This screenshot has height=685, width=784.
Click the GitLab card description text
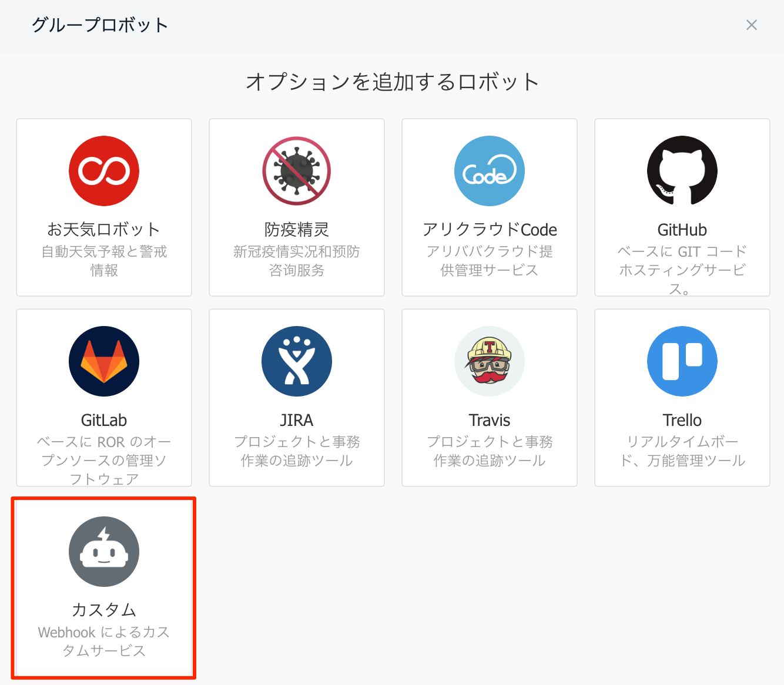104,460
